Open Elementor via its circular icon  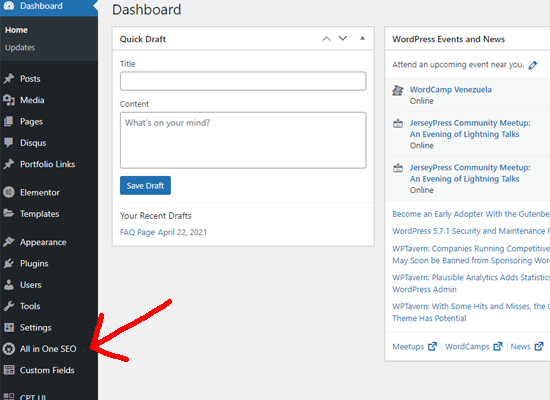click(9, 192)
